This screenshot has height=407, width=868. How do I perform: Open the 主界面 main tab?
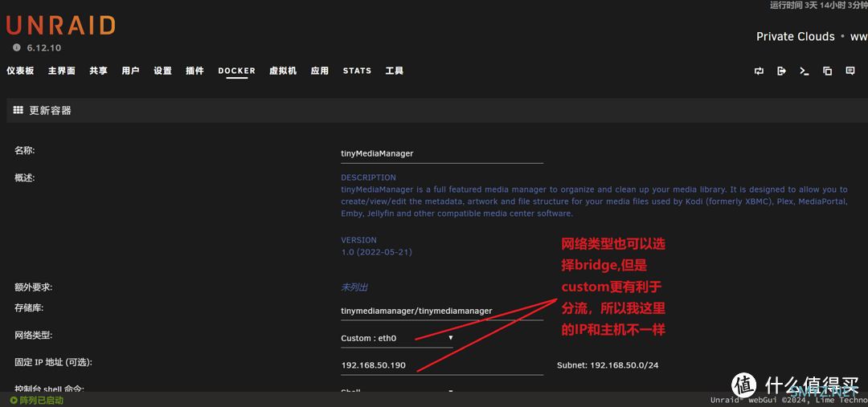coord(61,71)
